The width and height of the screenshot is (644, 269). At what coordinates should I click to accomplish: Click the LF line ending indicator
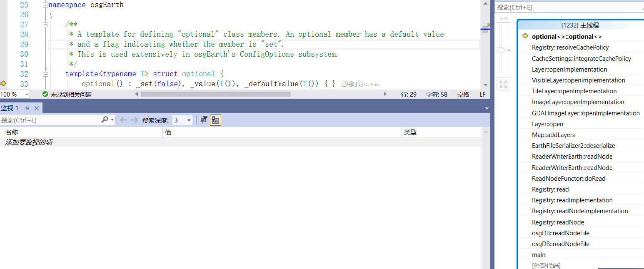click(x=482, y=95)
